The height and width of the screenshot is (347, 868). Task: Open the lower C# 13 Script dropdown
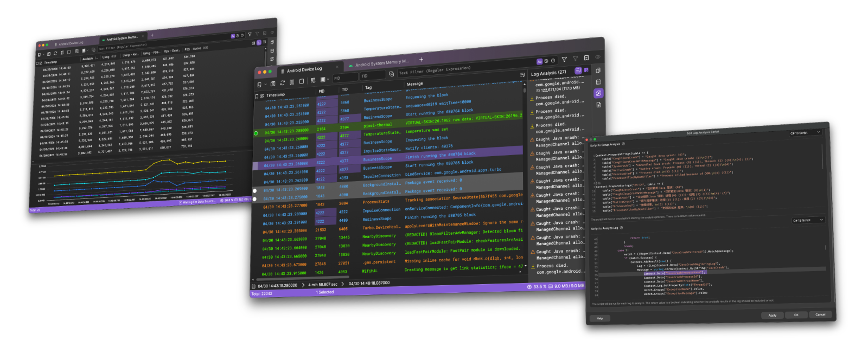coord(808,220)
